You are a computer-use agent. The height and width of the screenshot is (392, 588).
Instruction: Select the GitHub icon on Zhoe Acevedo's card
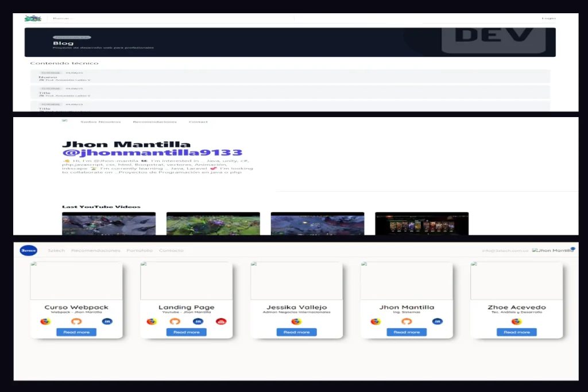(x=516, y=322)
